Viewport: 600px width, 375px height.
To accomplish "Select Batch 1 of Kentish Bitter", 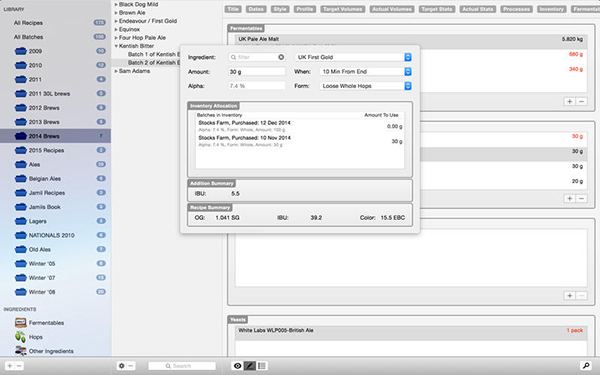I will click(153, 54).
